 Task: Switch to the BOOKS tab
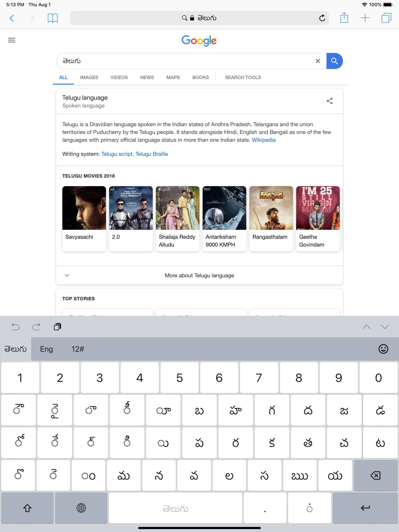pos(200,78)
